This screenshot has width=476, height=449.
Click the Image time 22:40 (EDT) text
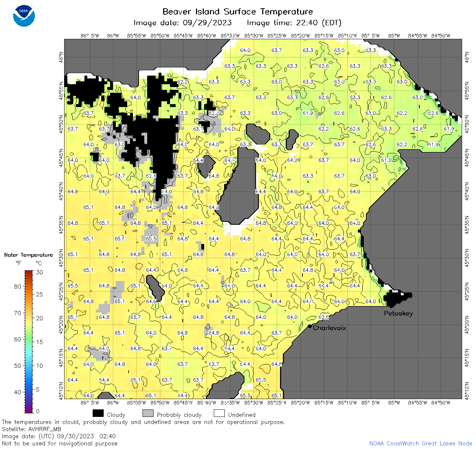tap(294, 23)
